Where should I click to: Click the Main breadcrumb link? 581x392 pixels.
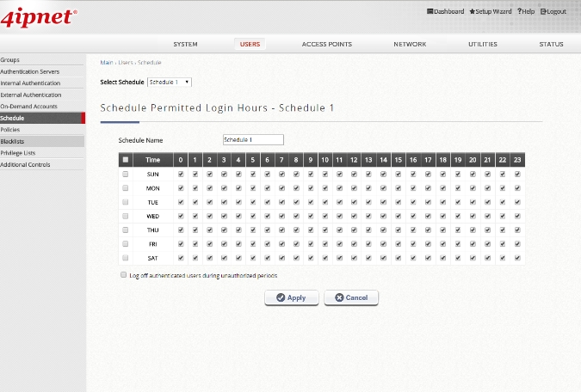106,63
